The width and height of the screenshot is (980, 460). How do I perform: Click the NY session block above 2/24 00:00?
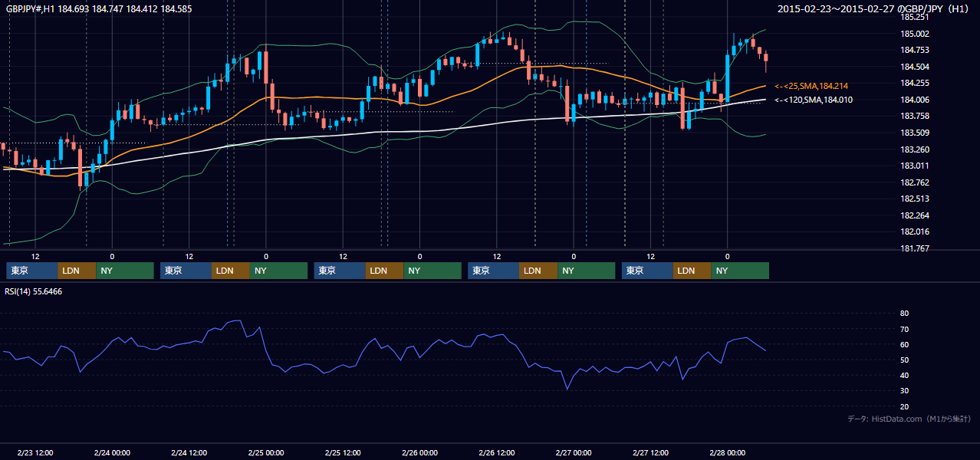(x=125, y=271)
